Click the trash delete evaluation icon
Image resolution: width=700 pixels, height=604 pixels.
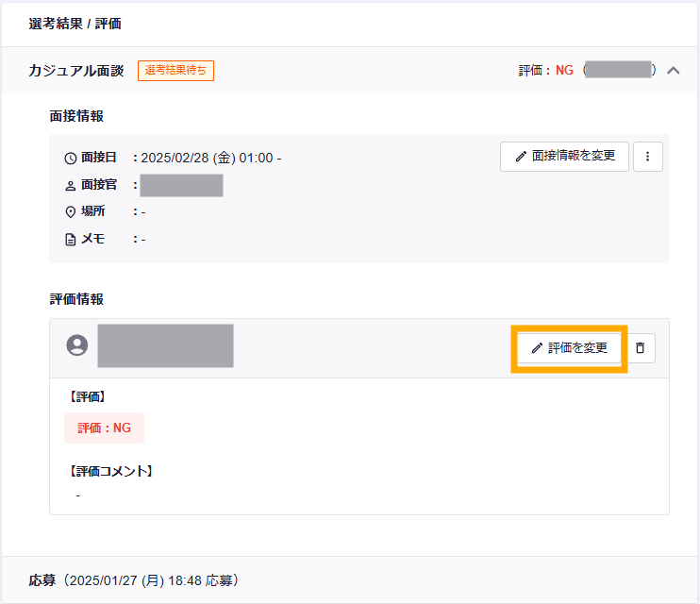pyautogui.click(x=640, y=348)
